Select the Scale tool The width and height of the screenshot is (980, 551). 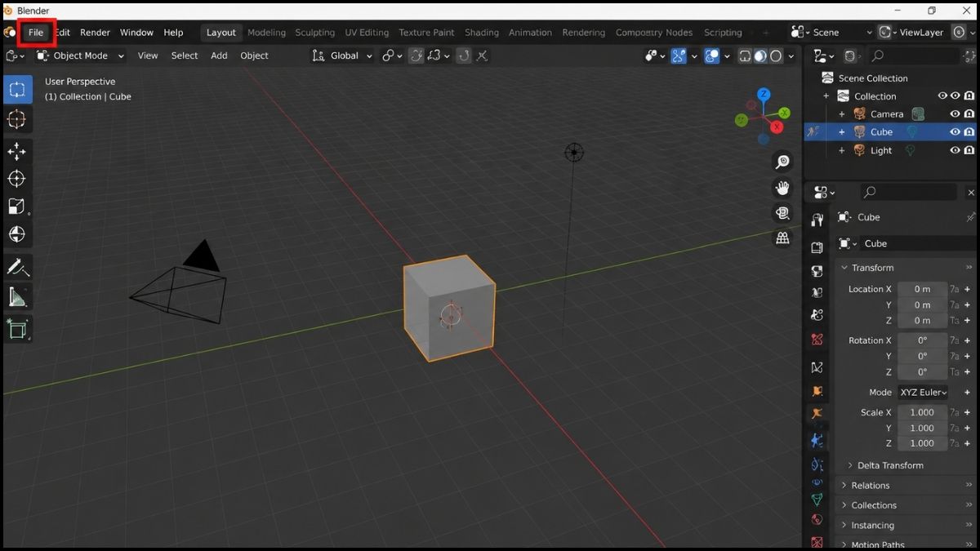point(17,207)
